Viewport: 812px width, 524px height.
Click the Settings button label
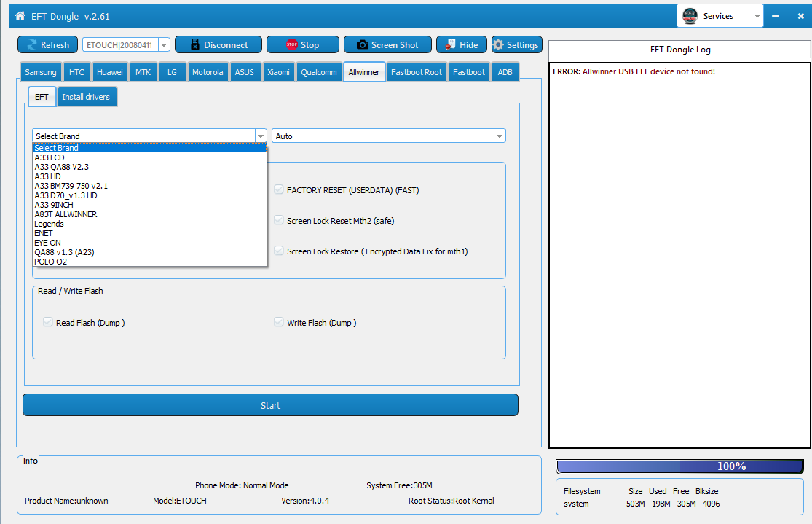522,45
